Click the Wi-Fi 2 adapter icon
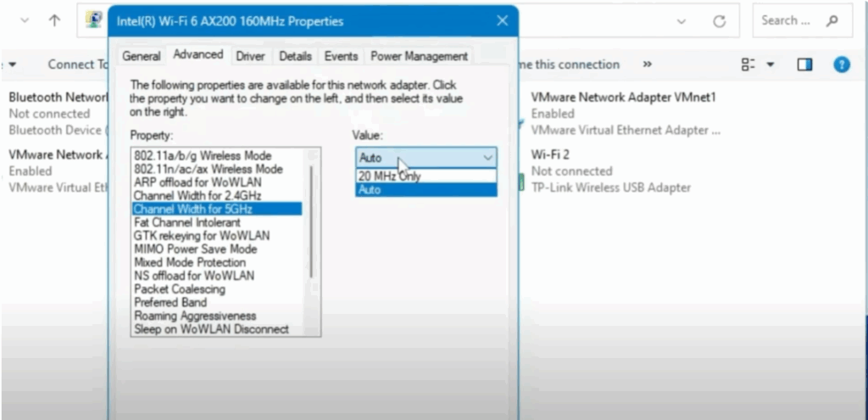Screen dimensions: 868x420 coord(521,182)
